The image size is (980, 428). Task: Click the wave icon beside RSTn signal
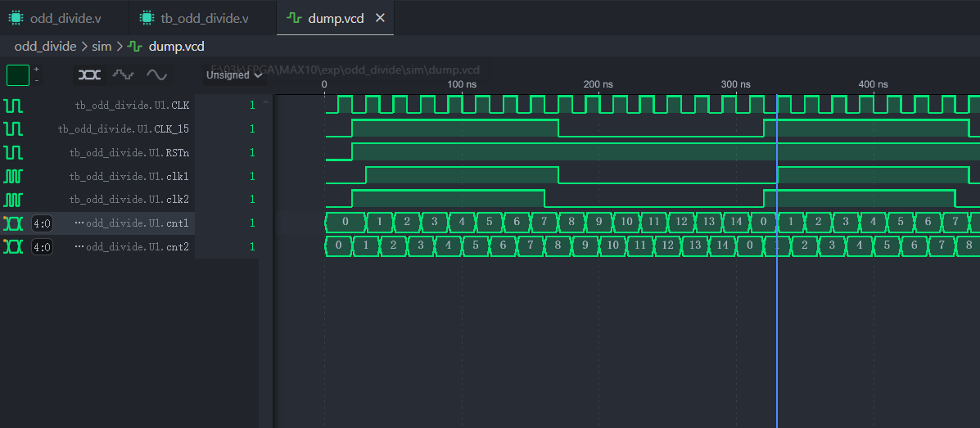(13, 153)
